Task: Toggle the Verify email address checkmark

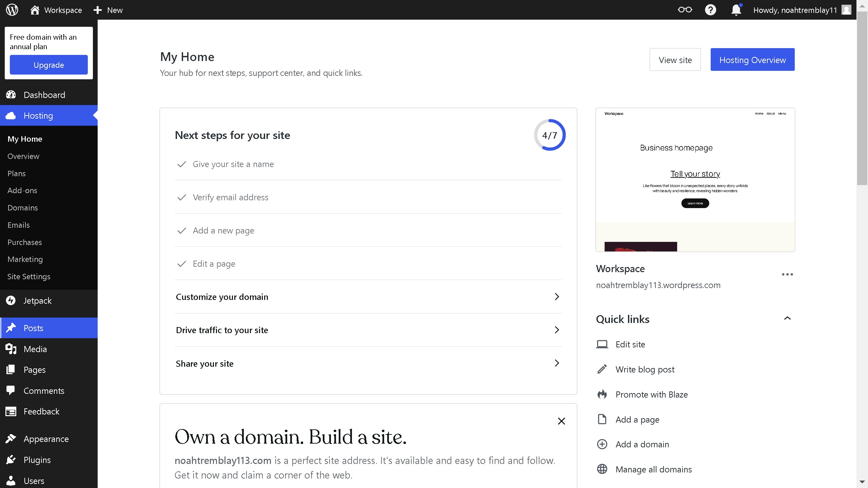Action: (182, 197)
